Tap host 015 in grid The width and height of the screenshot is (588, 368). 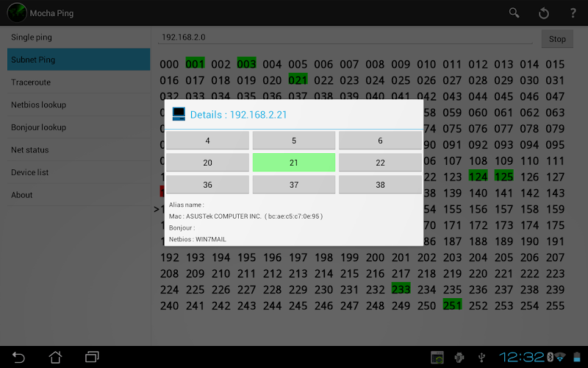click(x=555, y=64)
